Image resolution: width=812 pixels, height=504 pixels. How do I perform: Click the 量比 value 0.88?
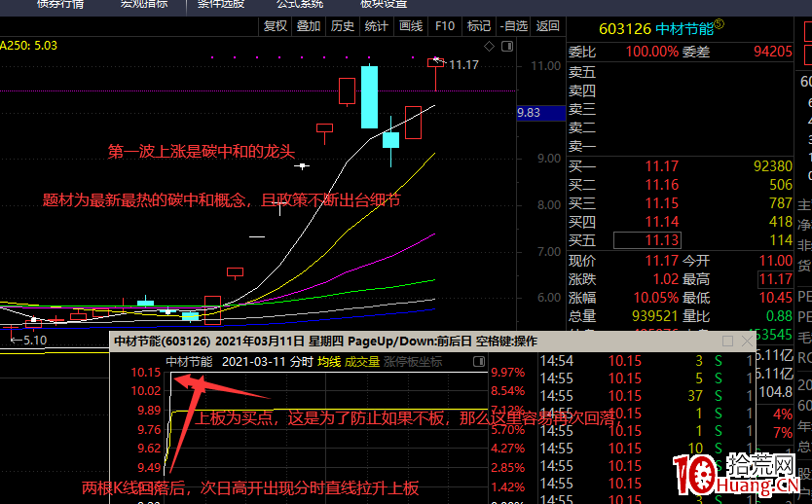779,316
